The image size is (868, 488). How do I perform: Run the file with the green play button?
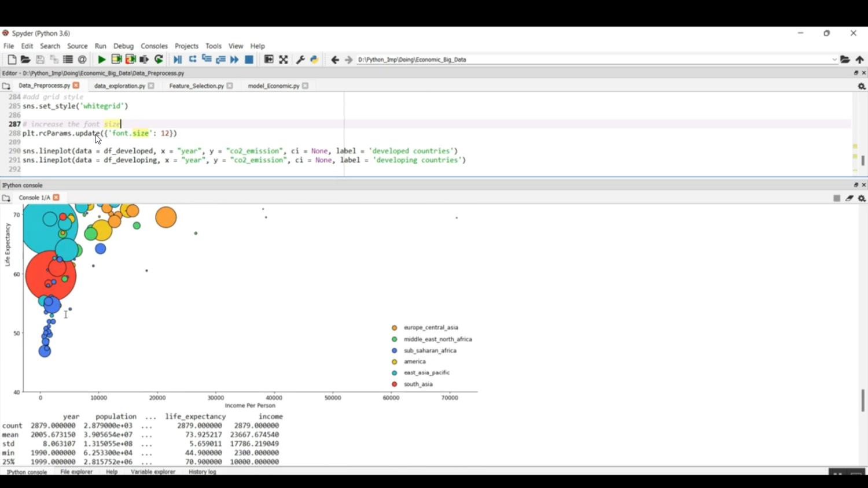pos(101,60)
